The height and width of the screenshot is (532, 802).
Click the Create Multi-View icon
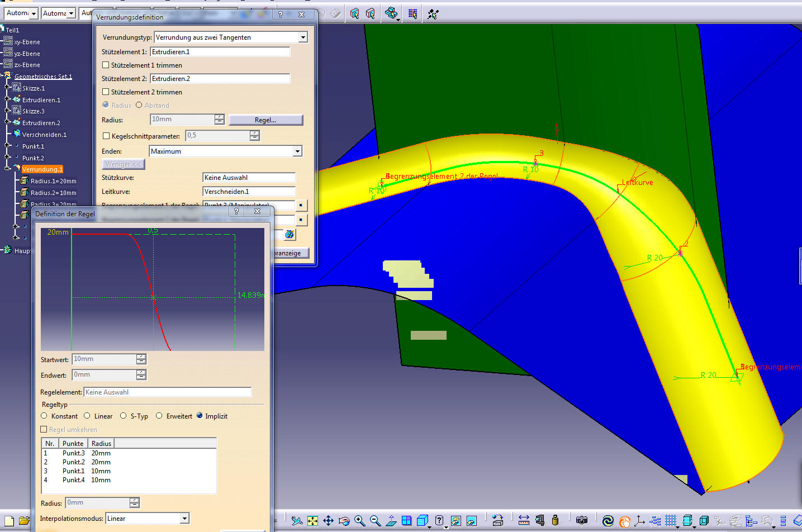click(x=406, y=521)
